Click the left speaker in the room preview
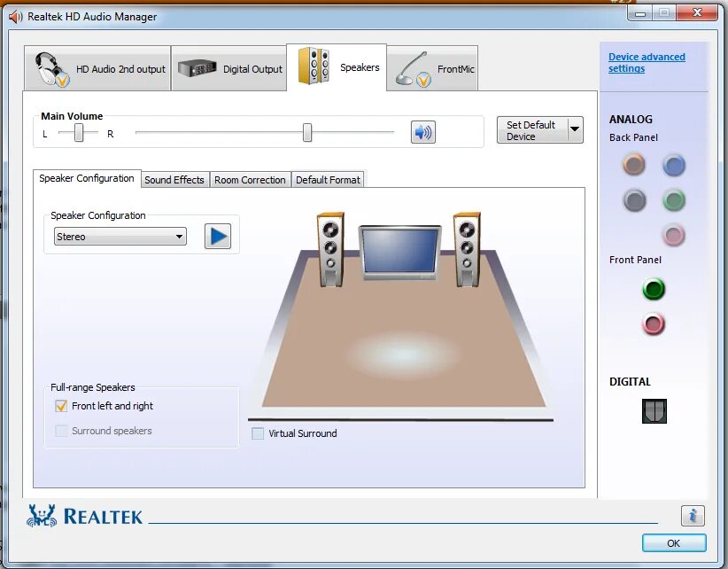The image size is (728, 569). 330,249
